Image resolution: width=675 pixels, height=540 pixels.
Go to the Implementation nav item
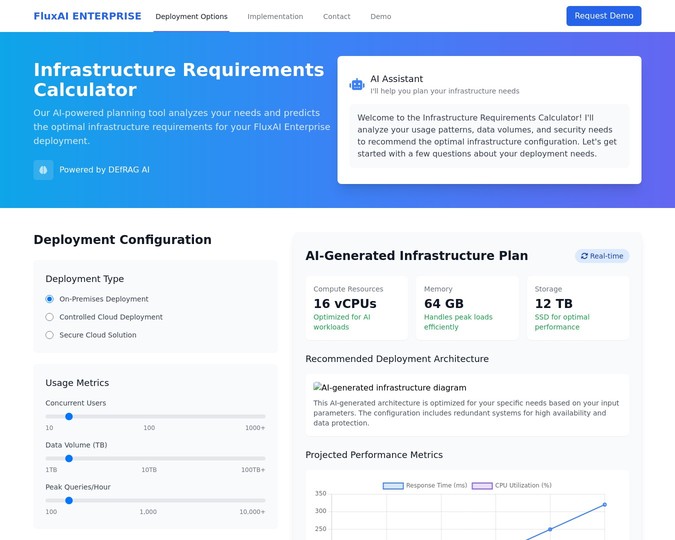pyautogui.click(x=275, y=16)
